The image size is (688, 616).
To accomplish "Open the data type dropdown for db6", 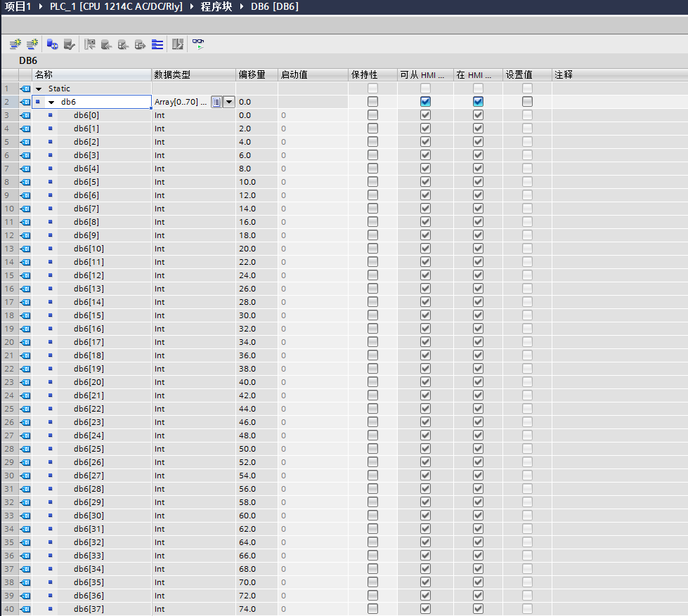I will (x=228, y=102).
